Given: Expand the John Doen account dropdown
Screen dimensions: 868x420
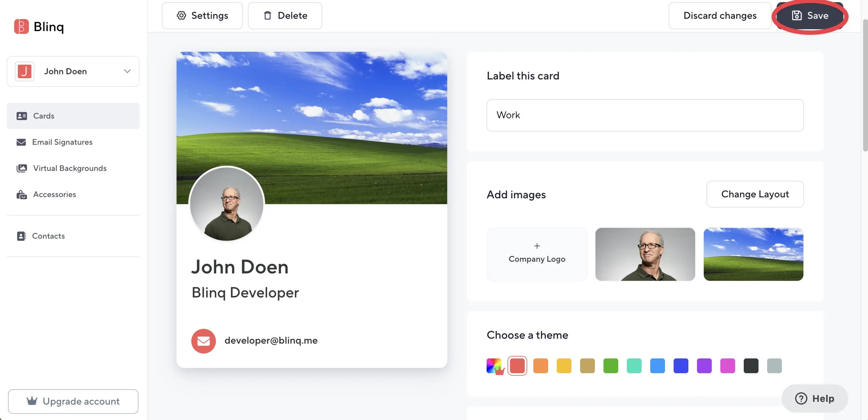Looking at the screenshot, I should (x=127, y=71).
